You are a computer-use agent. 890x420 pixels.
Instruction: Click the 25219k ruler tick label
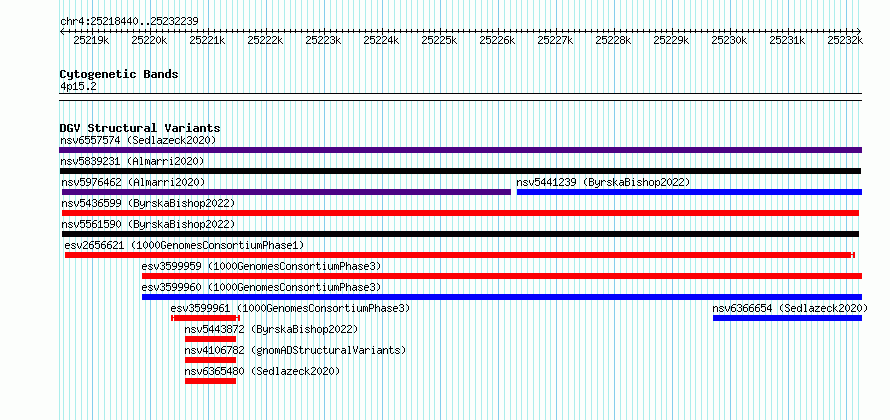(x=91, y=40)
